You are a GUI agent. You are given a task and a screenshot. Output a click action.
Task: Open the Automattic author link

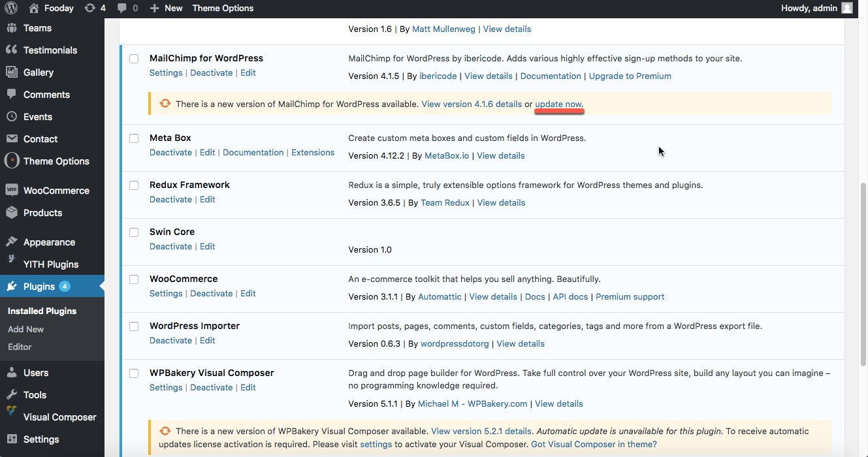[x=440, y=297]
